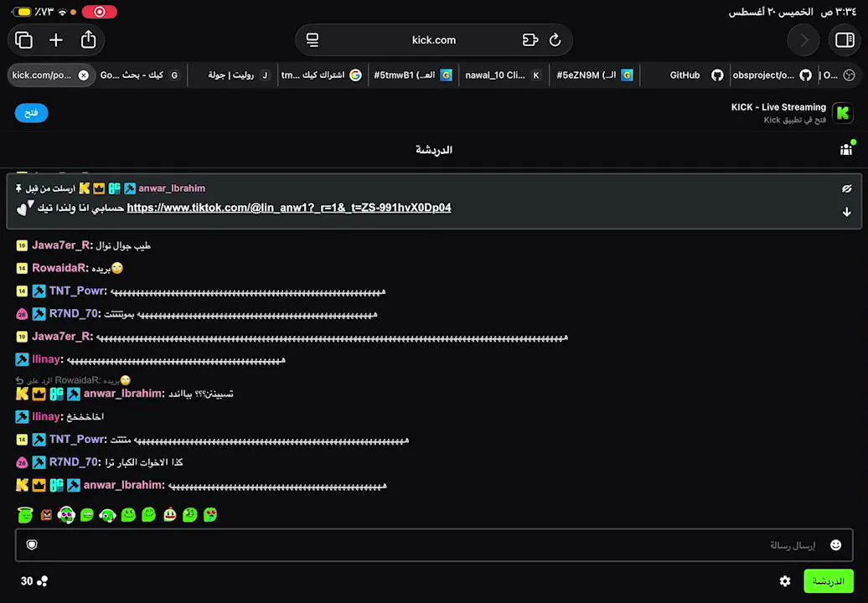The height and width of the screenshot is (603, 868).
Task: Add a new browser tab
Action: (x=56, y=40)
